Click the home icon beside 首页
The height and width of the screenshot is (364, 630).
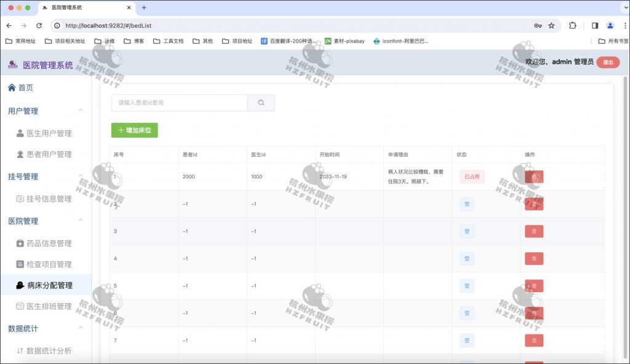[x=12, y=88]
